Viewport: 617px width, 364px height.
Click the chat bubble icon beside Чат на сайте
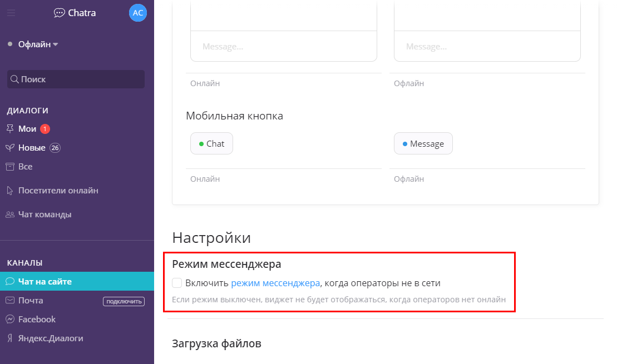(10, 281)
